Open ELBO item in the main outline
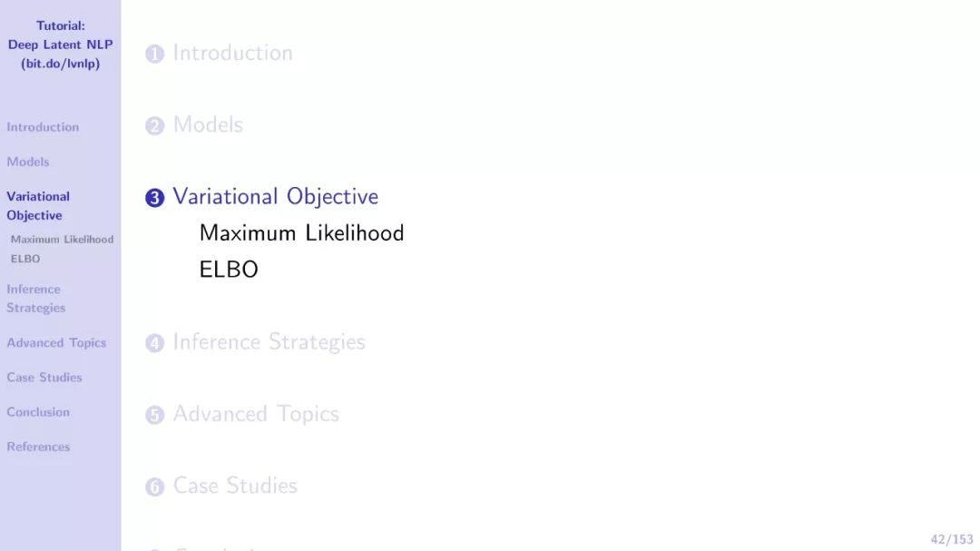The width and height of the screenshot is (980, 551). [x=229, y=270]
